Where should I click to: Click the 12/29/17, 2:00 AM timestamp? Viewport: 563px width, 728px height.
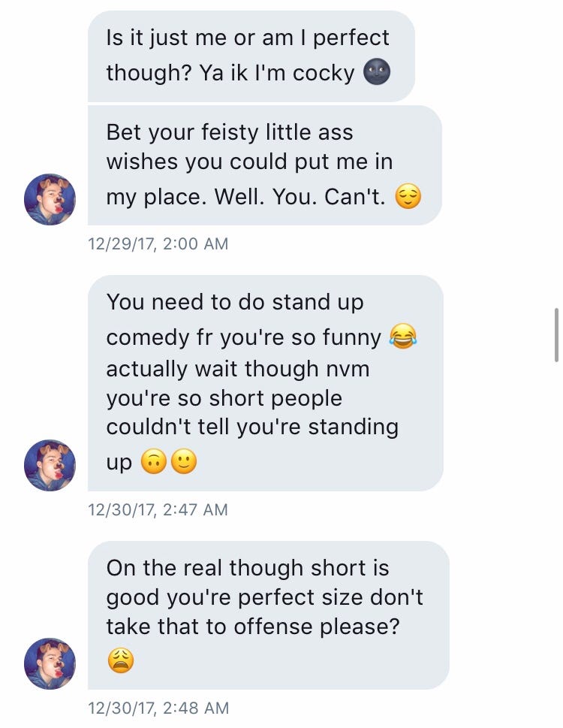tap(158, 243)
